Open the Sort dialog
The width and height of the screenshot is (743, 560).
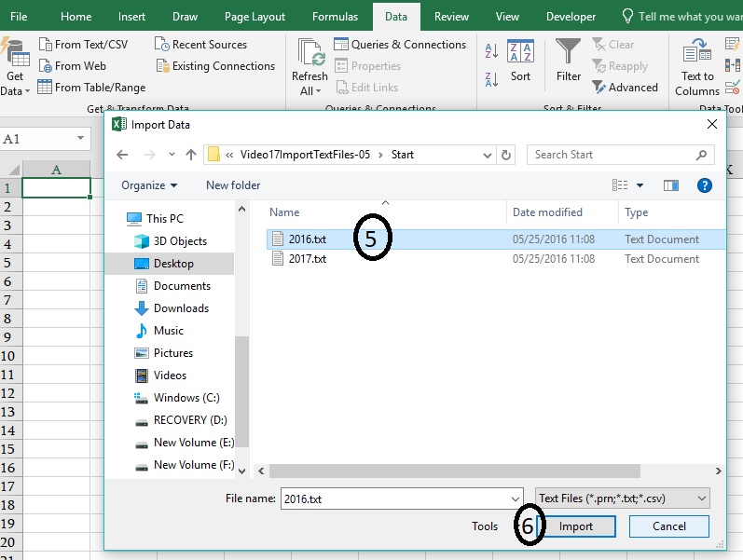[520, 61]
